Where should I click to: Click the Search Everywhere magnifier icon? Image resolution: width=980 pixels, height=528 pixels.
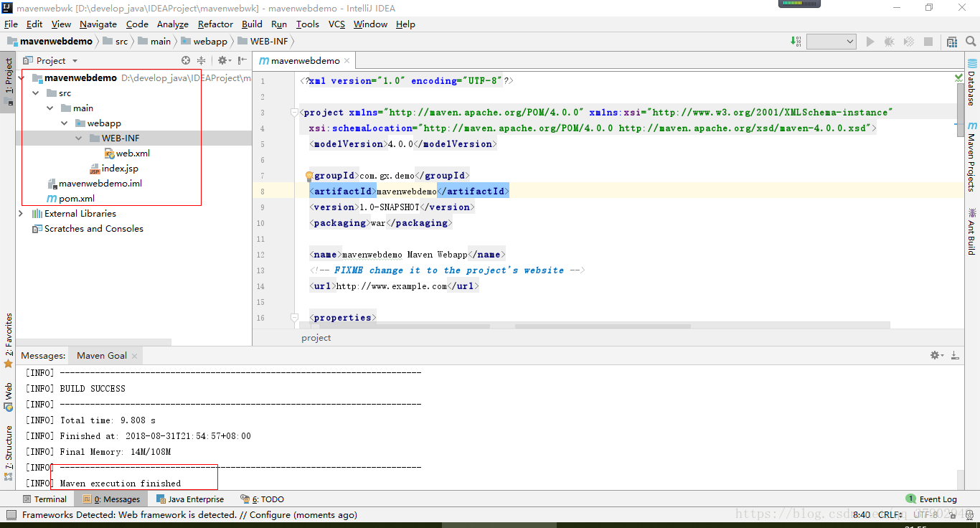(x=971, y=42)
